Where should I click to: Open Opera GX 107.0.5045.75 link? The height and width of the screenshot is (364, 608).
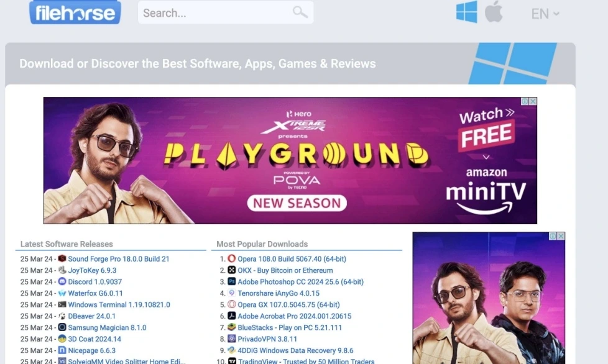coord(289,305)
